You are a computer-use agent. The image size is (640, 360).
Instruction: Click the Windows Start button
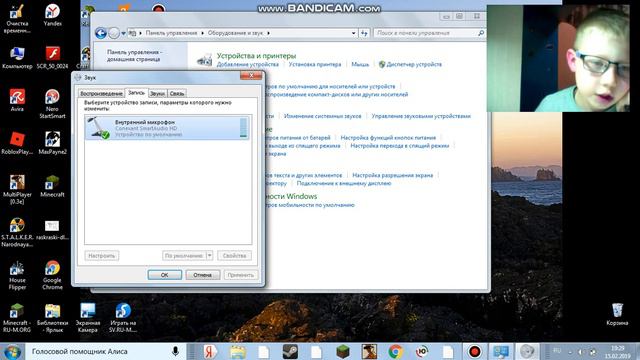(x=12, y=351)
